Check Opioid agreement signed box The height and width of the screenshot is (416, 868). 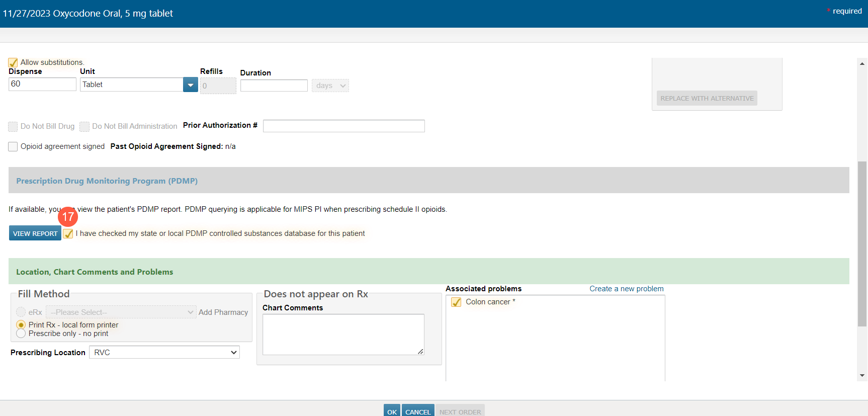click(x=13, y=146)
